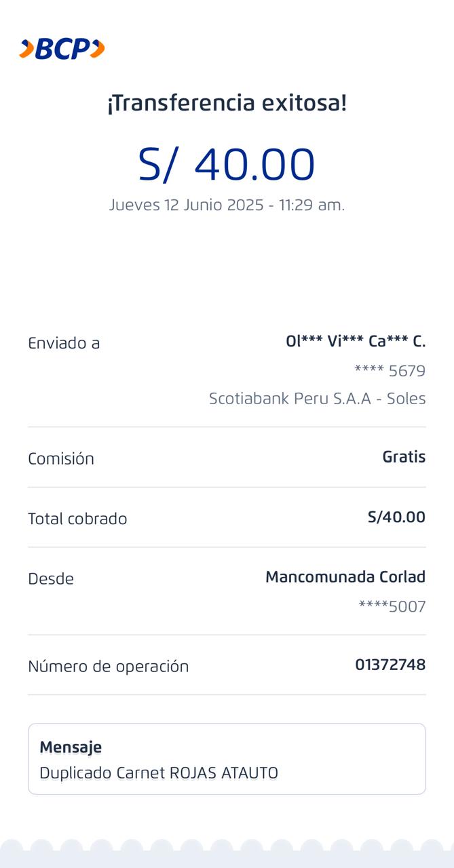Viewport: 454px width, 868px height.
Task: Select the S/40.00 total charged value
Action: pos(396,517)
